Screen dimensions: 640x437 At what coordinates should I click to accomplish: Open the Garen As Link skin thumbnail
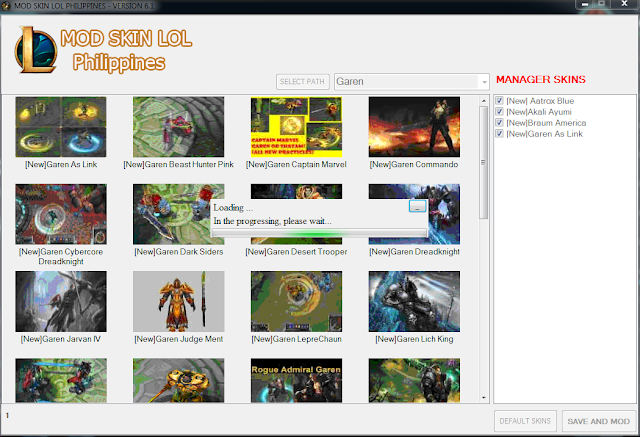click(61, 127)
